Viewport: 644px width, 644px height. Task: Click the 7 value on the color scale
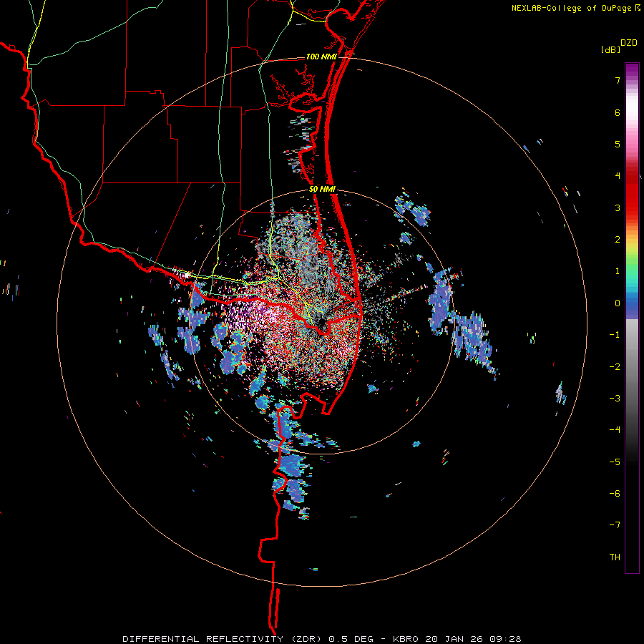pyautogui.click(x=618, y=80)
